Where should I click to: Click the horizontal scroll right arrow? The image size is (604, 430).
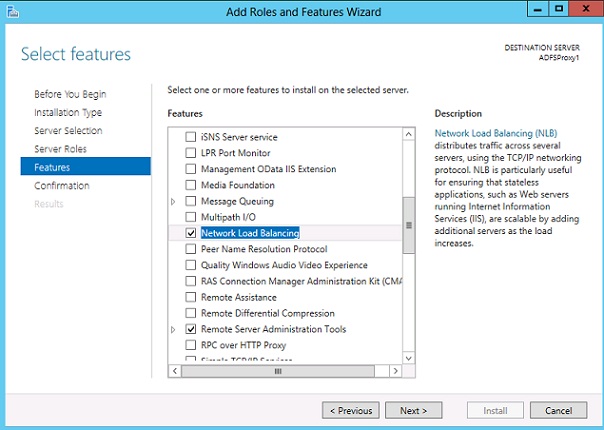(395, 371)
